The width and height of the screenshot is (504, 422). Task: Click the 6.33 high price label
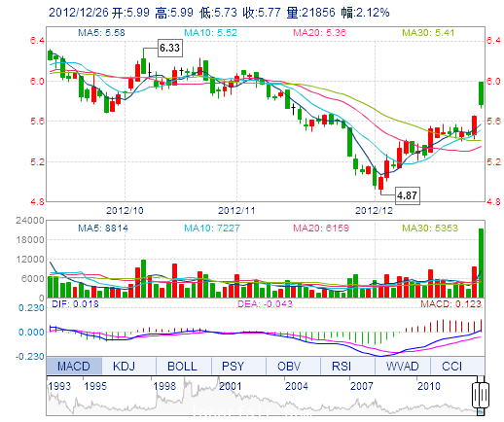tap(170, 48)
